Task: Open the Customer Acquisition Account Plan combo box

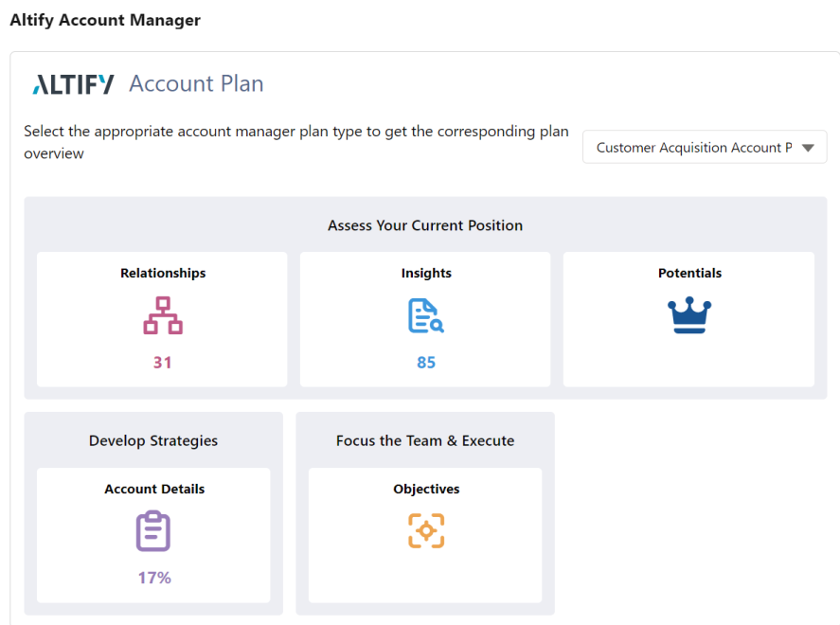Action: click(705, 148)
